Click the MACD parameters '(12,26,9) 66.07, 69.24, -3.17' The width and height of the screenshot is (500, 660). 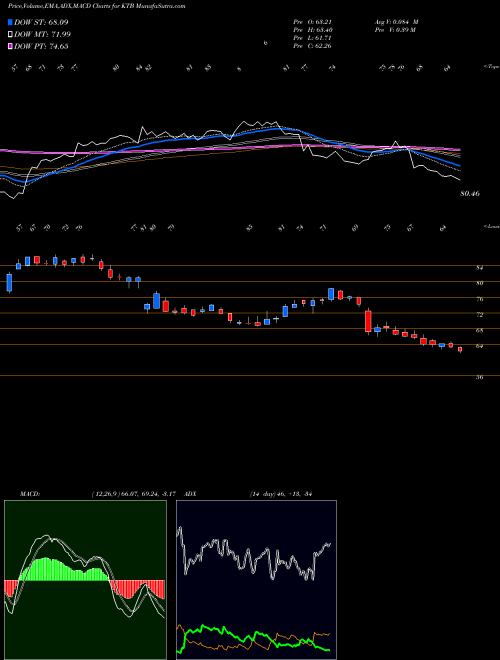(x=136, y=494)
